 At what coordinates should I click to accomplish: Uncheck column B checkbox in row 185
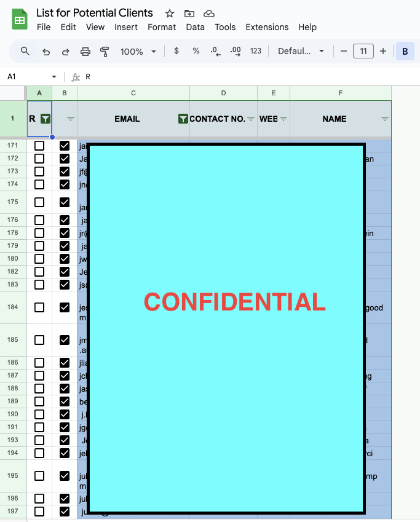click(x=65, y=340)
